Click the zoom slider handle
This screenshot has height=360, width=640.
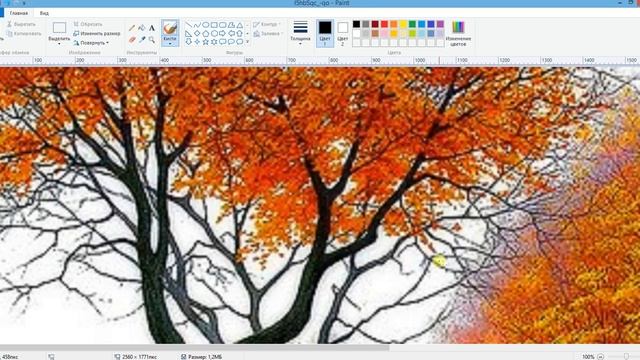point(627,357)
